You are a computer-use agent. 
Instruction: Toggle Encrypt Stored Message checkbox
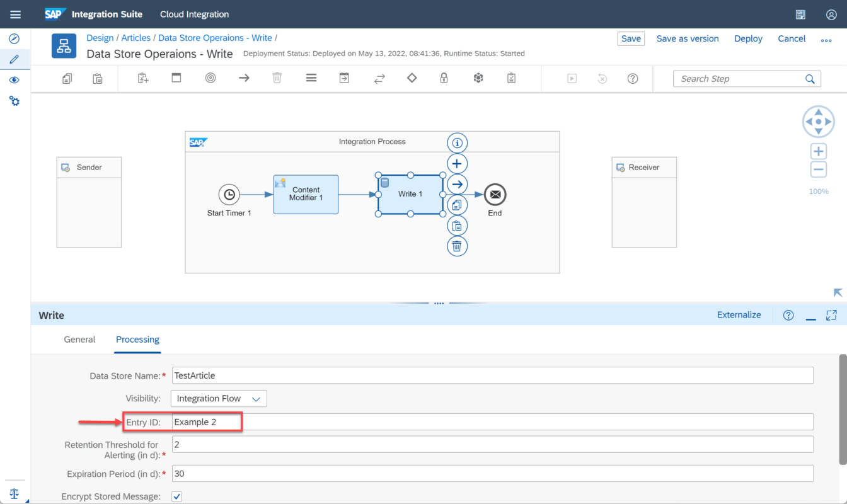pos(177,496)
